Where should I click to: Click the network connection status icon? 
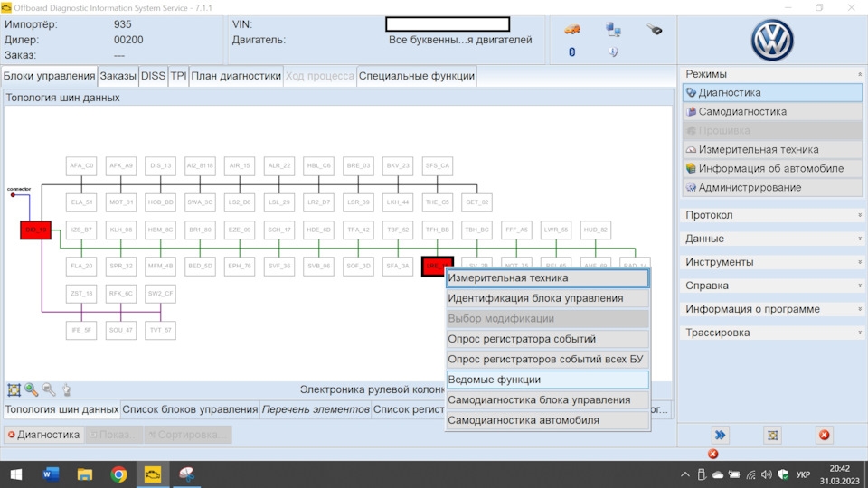click(613, 29)
